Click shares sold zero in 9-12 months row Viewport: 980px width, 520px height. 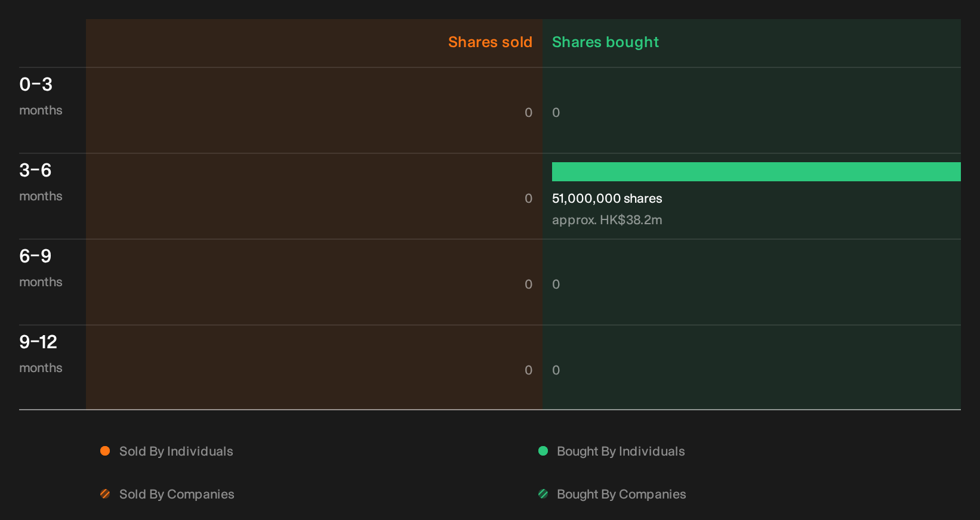528,370
